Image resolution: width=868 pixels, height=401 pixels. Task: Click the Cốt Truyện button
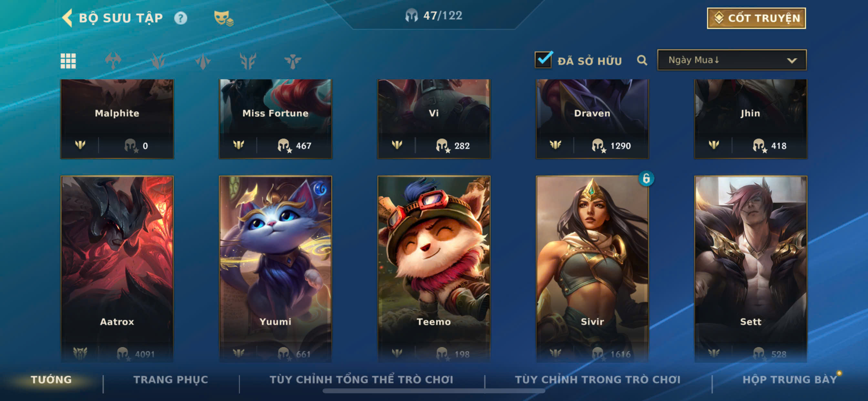(756, 18)
